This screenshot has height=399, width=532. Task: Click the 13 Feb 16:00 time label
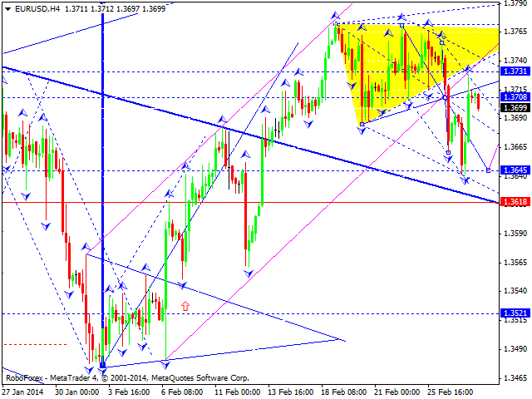[x=291, y=392]
